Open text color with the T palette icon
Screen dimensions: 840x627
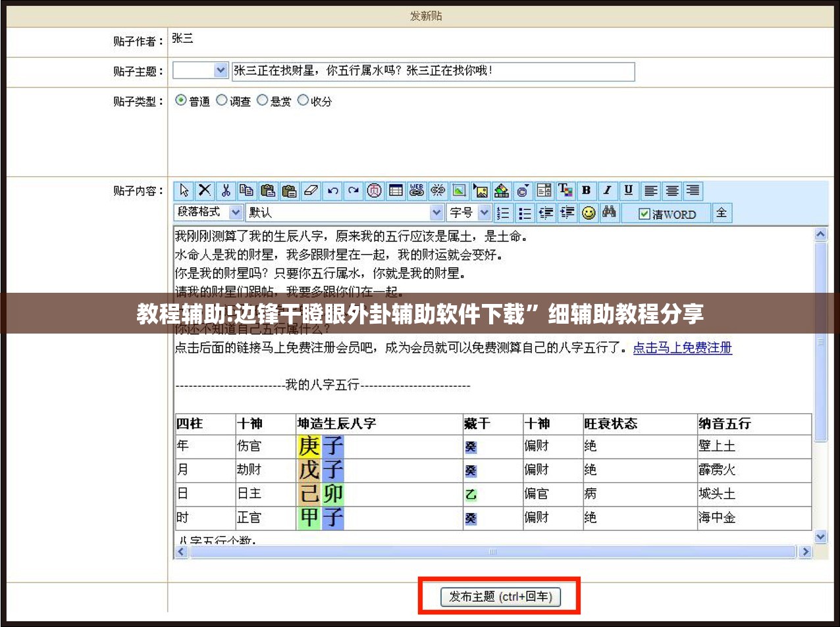(x=565, y=191)
